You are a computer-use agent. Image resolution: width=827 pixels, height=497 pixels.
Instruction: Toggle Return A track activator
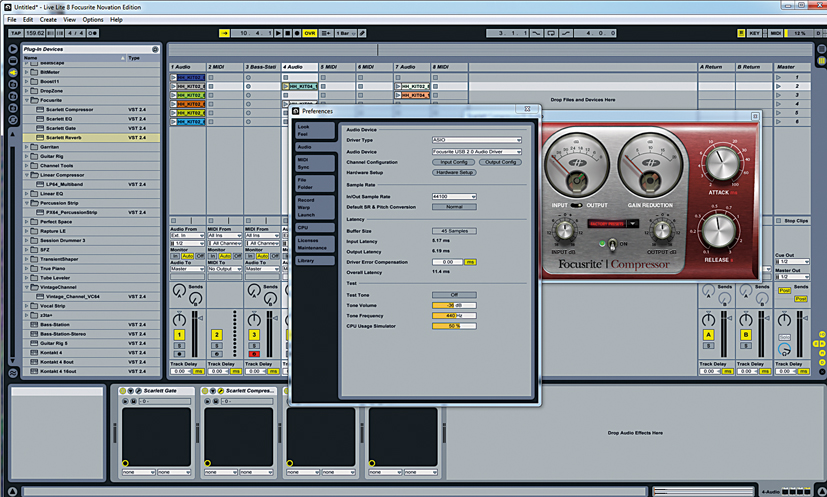point(708,334)
